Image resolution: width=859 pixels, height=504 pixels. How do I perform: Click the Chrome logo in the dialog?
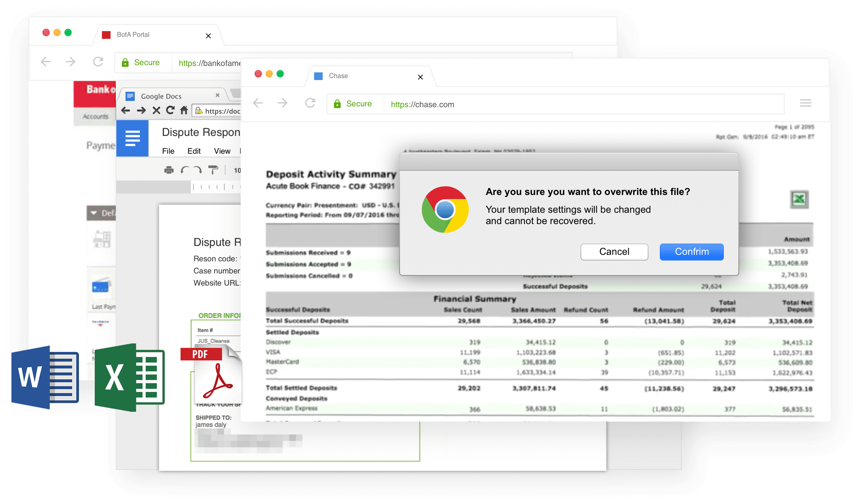pyautogui.click(x=445, y=210)
